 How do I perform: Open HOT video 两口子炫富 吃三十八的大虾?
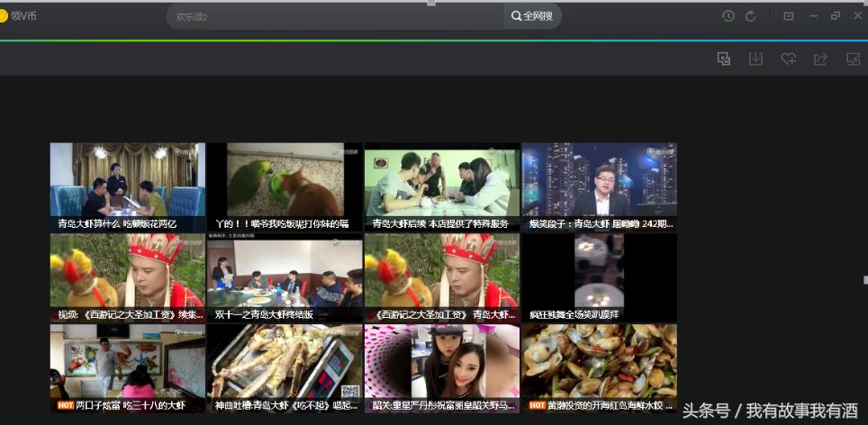(127, 368)
